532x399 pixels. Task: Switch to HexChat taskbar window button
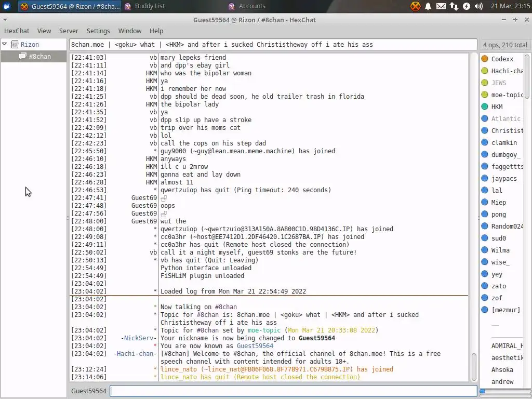(70, 6)
